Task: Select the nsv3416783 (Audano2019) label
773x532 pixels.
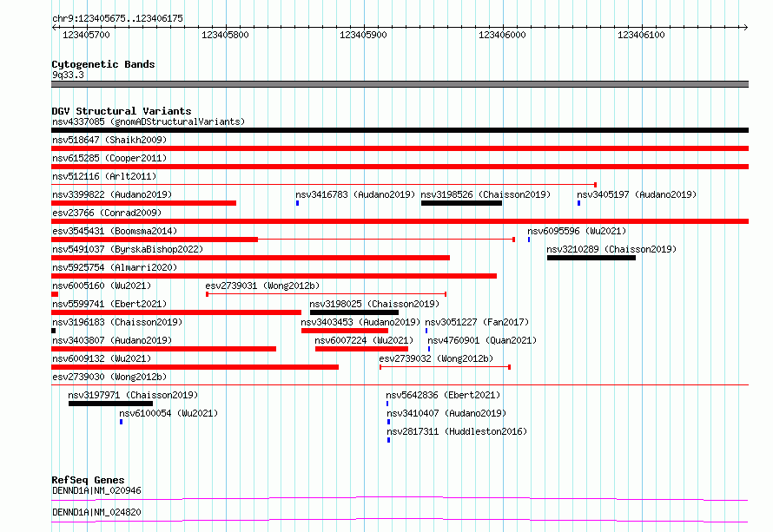Action: (x=355, y=194)
